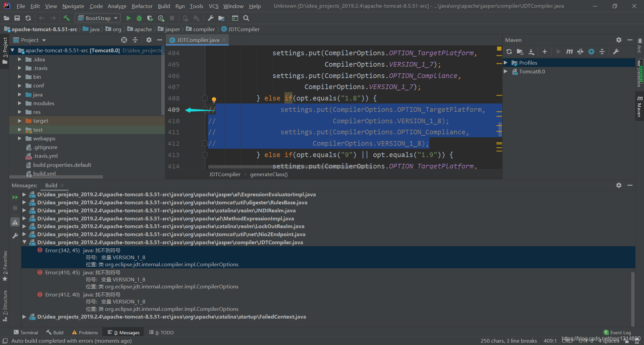Rerun build with the double green arrows

15,197
